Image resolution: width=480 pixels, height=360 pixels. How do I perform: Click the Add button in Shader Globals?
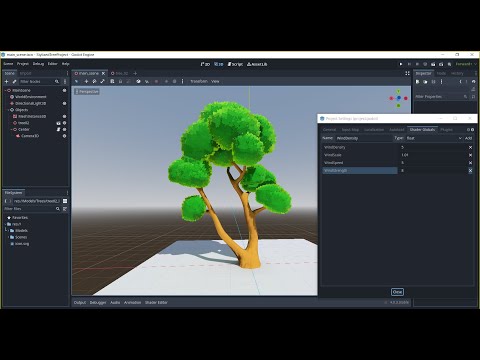pos(468,138)
